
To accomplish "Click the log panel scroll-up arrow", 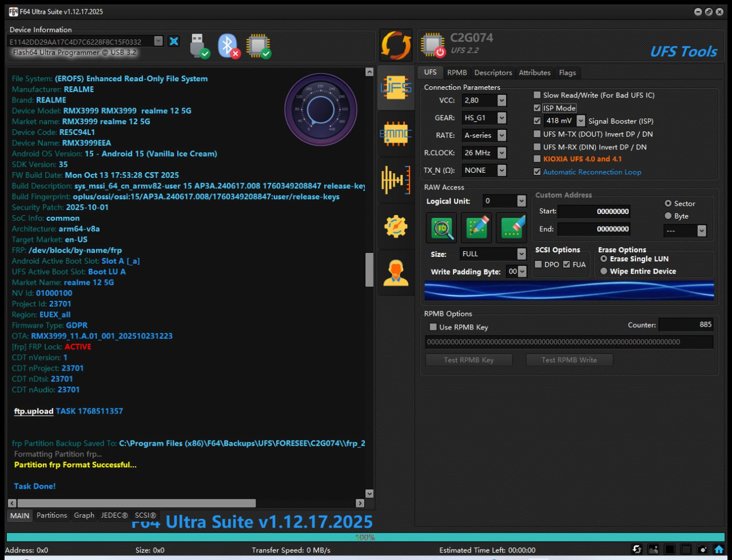I will coord(369,72).
